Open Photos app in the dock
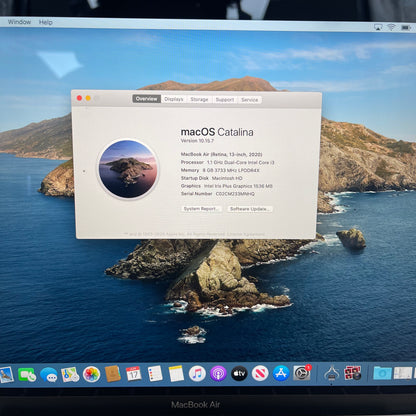416x416 pixels. (91, 374)
